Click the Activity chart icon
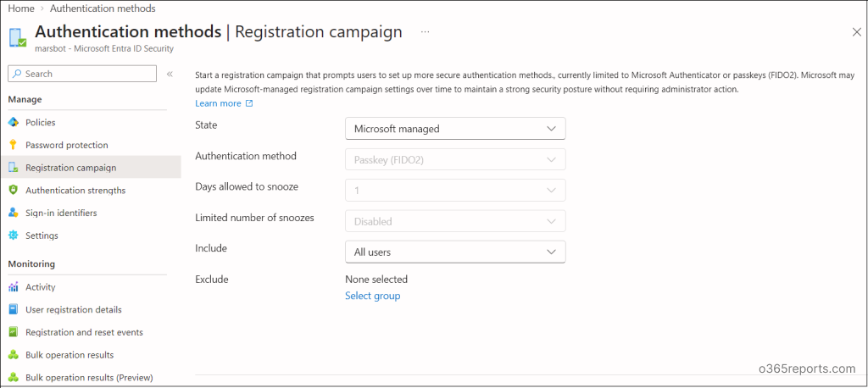This screenshot has width=868, height=388. point(14,287)
